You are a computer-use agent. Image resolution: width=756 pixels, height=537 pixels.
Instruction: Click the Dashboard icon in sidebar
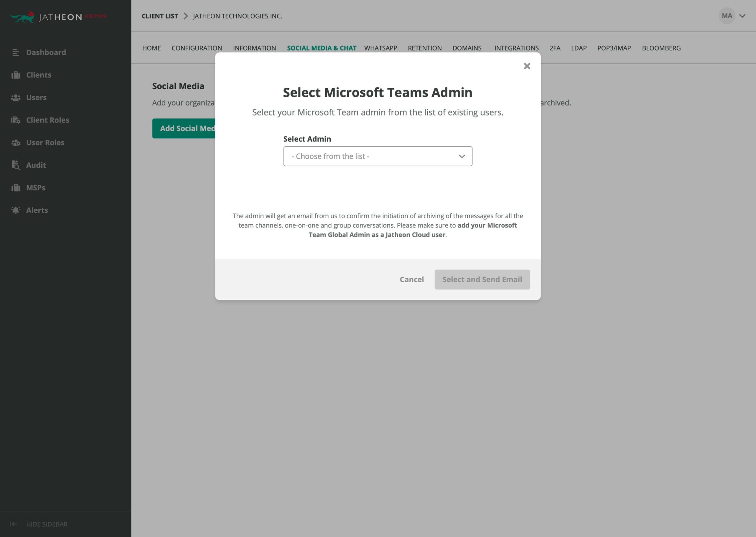(16, 52)
